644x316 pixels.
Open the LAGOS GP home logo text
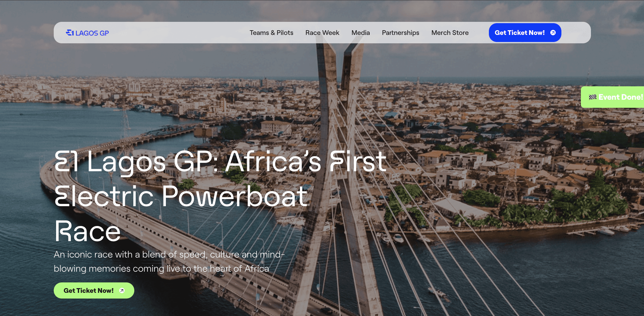coord(92,33)
